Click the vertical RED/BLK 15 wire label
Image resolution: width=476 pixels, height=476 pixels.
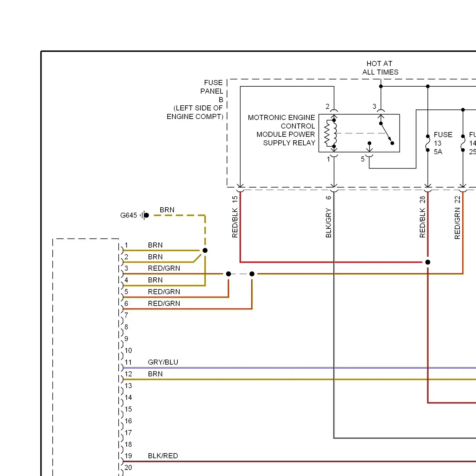[235, 217]
